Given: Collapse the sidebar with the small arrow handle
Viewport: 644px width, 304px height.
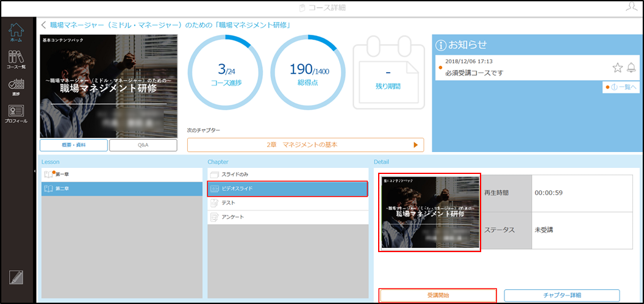Looking at the screenshot, I should [x=35, y=171].
